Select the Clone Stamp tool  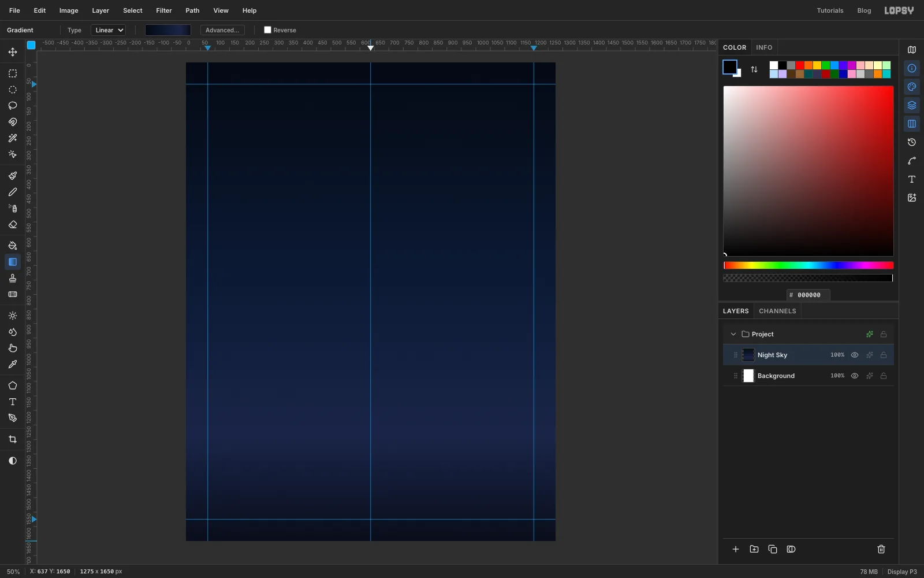pyautogui.click(x=13, y=278)
